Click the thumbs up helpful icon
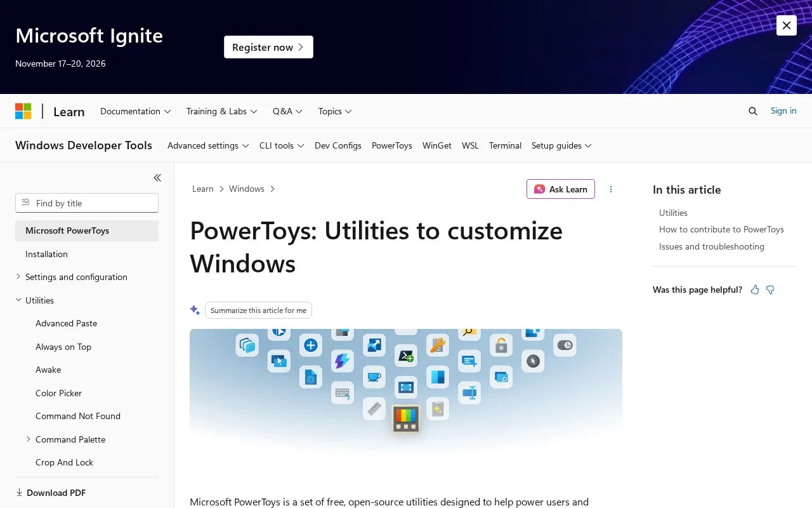Viewport: 812px width, 508px height. [755, 290]
